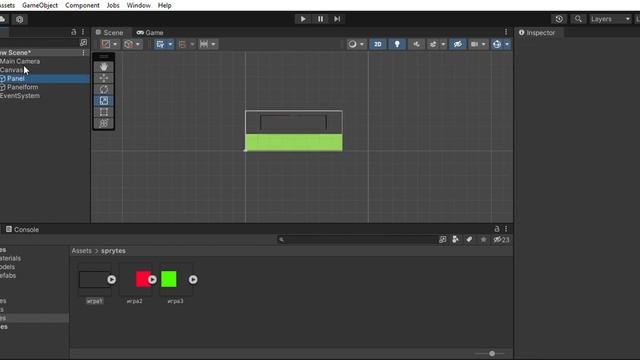Viewport: 640px width, 360px height.
Task: Select the Hand (view) tool
Action: (x=104, y=67)
